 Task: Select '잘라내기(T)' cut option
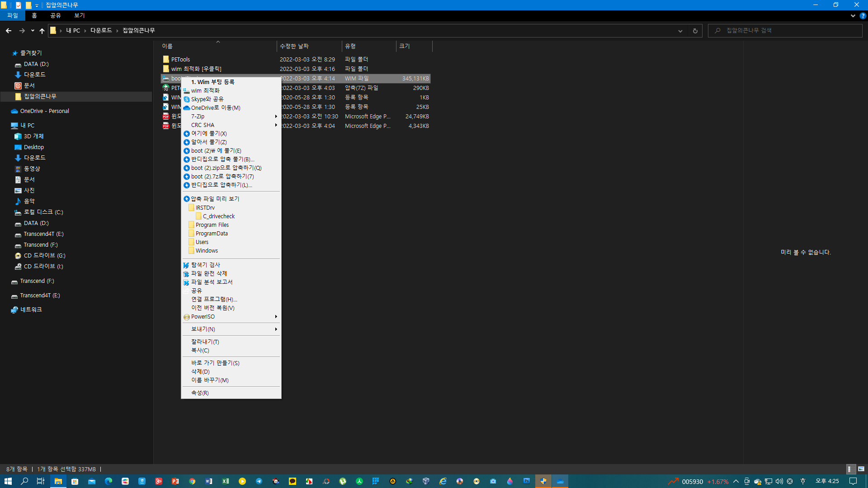(x=231, y=342)
